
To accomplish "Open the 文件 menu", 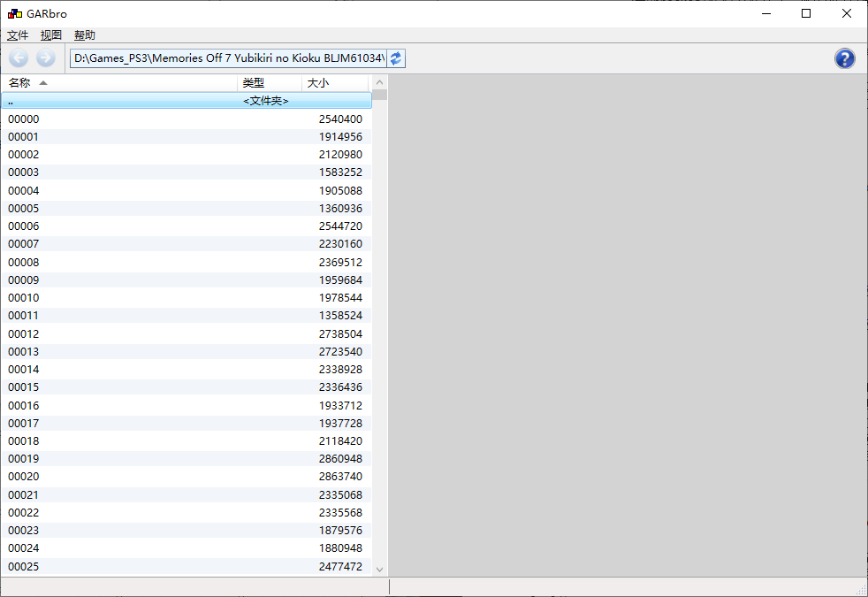I will (18, 35).
